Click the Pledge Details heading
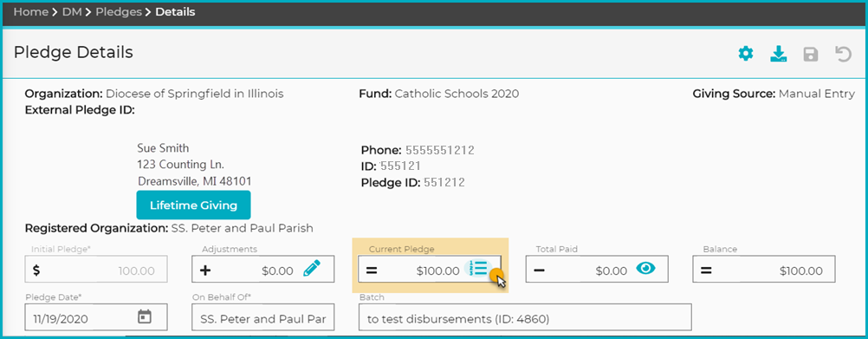 (x=73, y=52)
